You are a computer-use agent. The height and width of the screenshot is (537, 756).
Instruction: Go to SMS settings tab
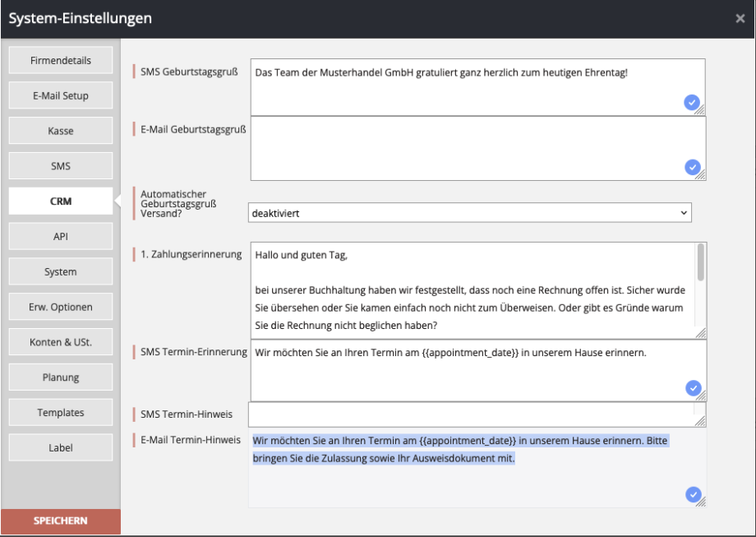(61, 167)
